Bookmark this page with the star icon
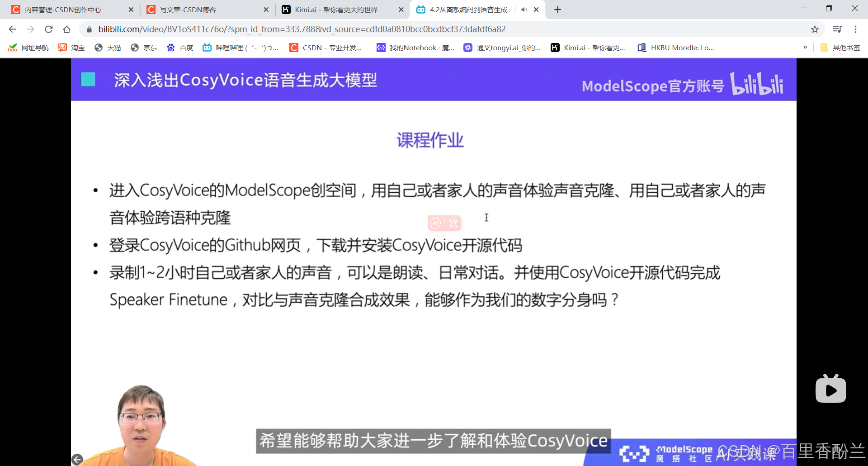The image size is (868, 466). tap(815, 29)
